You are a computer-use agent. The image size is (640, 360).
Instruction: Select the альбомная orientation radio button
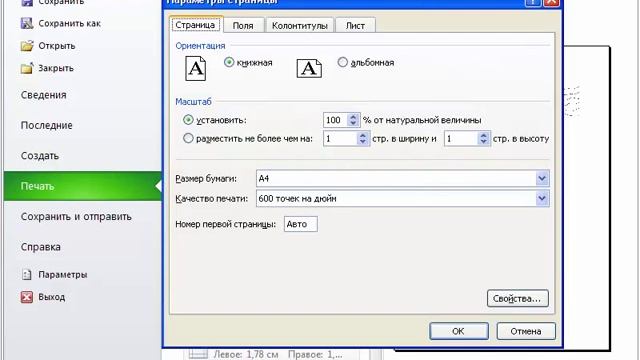(x=342, y=62)
